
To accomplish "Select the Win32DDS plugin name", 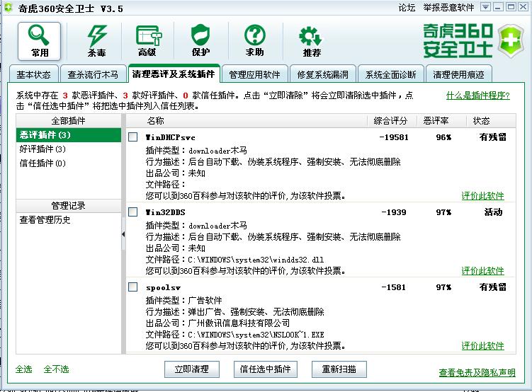I will [166, 212].
